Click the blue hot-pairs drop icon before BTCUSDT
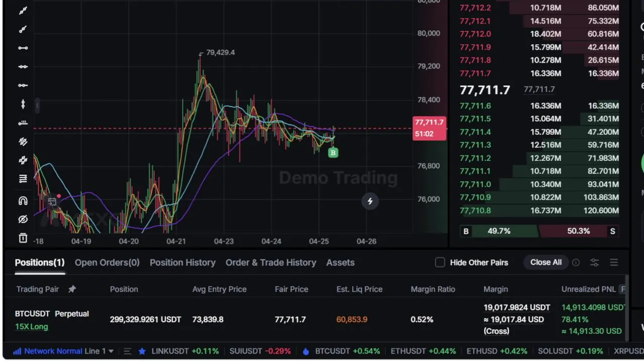Viewport: 644px width, 362px height. pos(305,351)
